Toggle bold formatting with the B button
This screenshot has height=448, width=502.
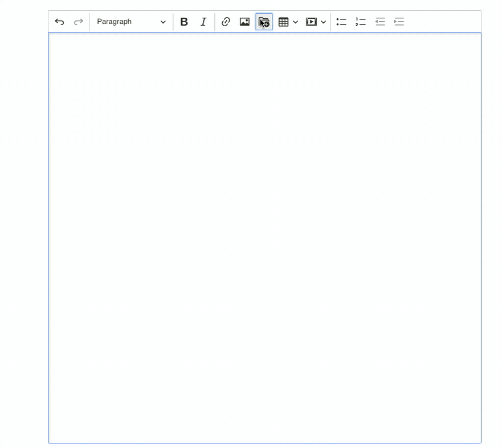click(x=183, y=22)
